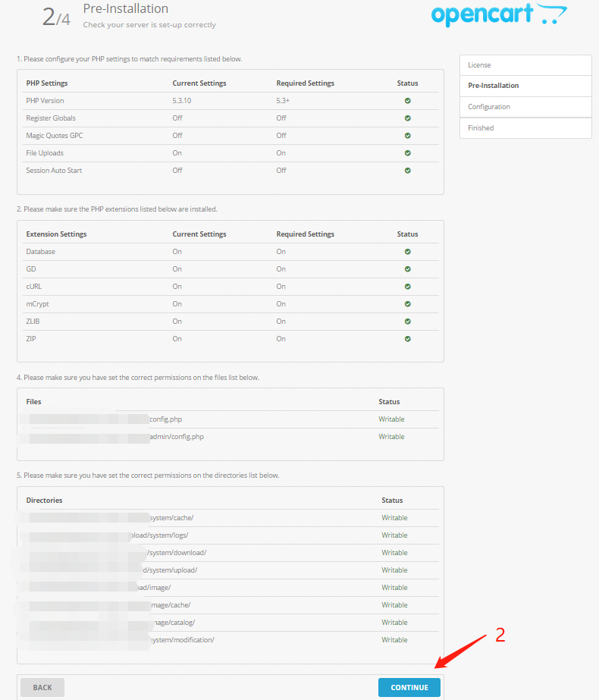
Task: Click GD extension status check icon
Action: coord(407,269)
